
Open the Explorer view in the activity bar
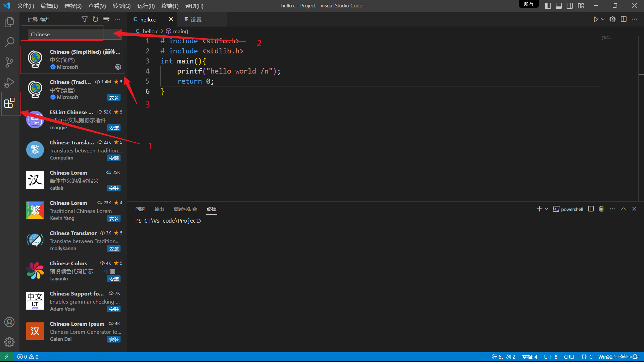[x=9, y=22]
